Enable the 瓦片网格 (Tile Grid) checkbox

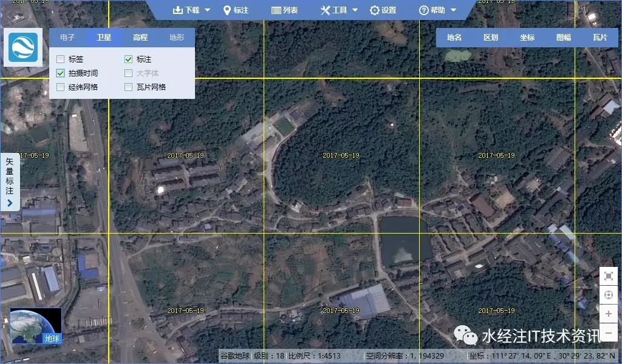pyautogui.click(x=128, y=87)
